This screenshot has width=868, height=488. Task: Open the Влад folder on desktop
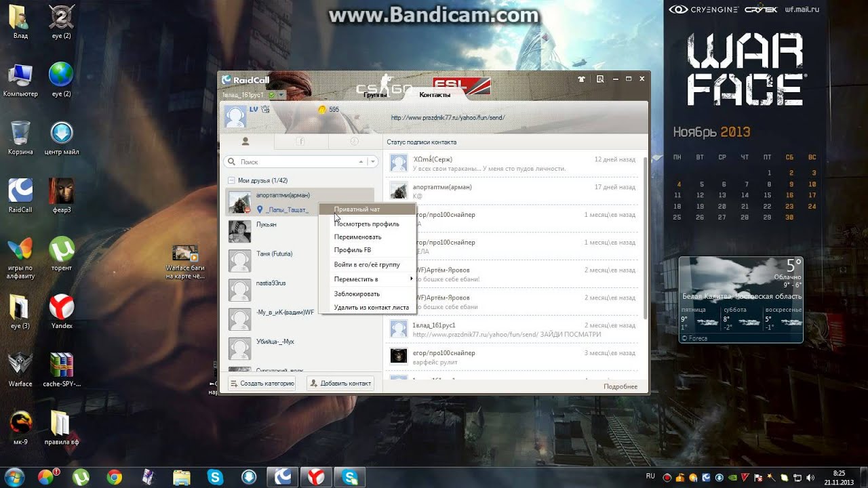click(x=20, y=21)
